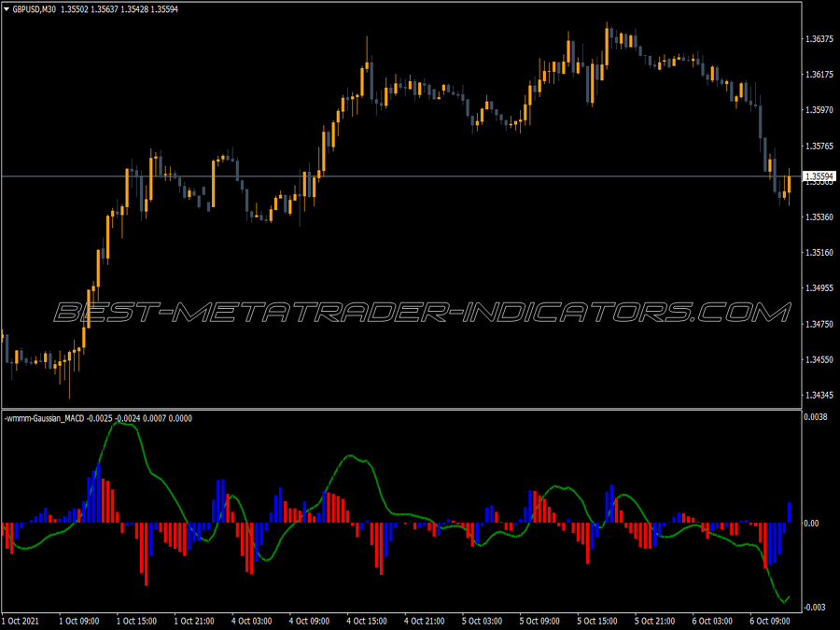Select the 1.36375 price axis value
The height and width of the screenshot is (630, 840).
(x=819, y=38)
